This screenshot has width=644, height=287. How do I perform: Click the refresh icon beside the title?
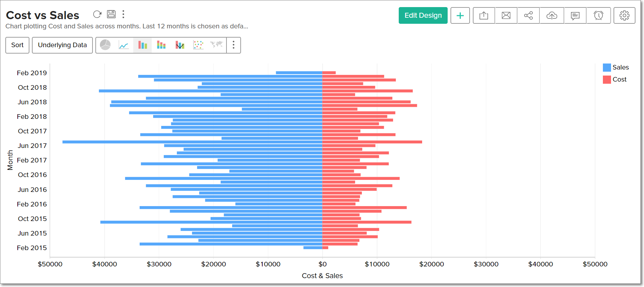tap(97, 14)
